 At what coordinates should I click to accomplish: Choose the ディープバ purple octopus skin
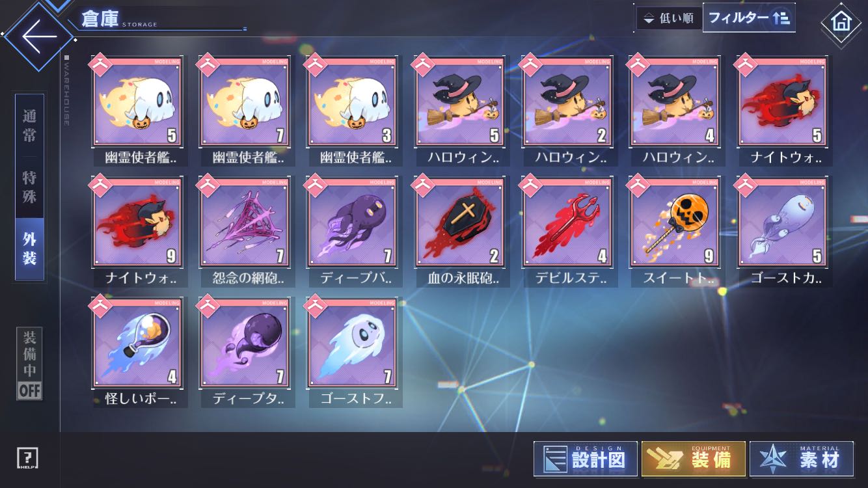(353, 231)
